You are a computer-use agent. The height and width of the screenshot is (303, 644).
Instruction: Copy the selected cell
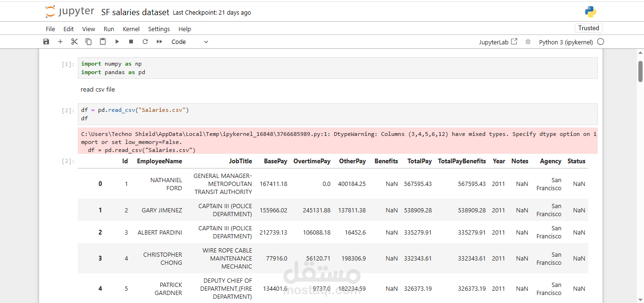(88, 42)
